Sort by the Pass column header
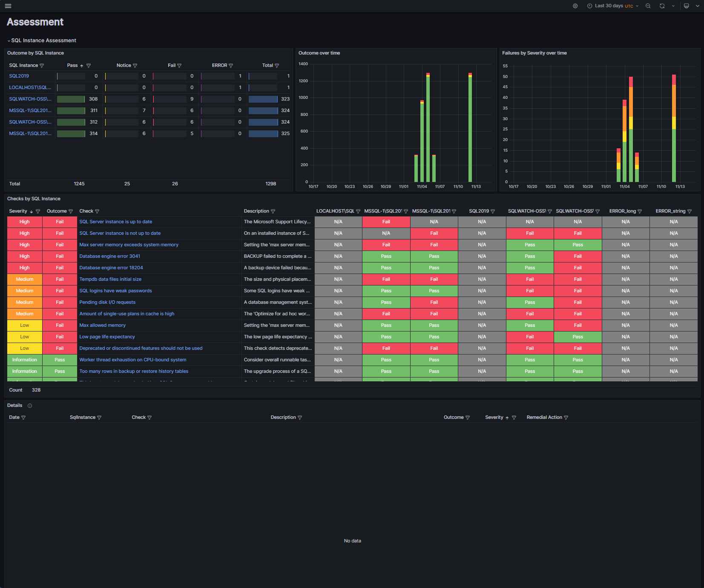Image resolution: width=704 pixels, height=588 pixels. click(x=72, y=66)
